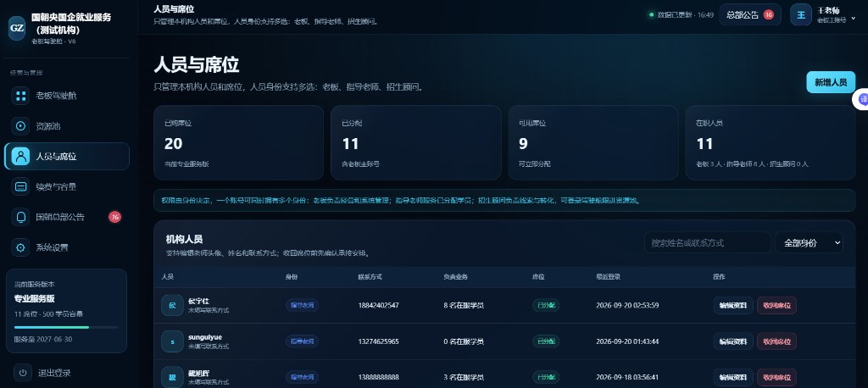
Task: Click 指导老师 tag in sungulyue row
Action: [302, 341]
